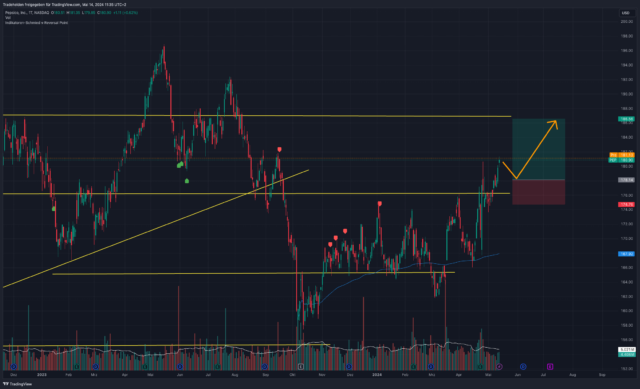The image size is (640, 389).
Task: Click the dividend marker above Jun 2023
Action: [x=180, y=367]
